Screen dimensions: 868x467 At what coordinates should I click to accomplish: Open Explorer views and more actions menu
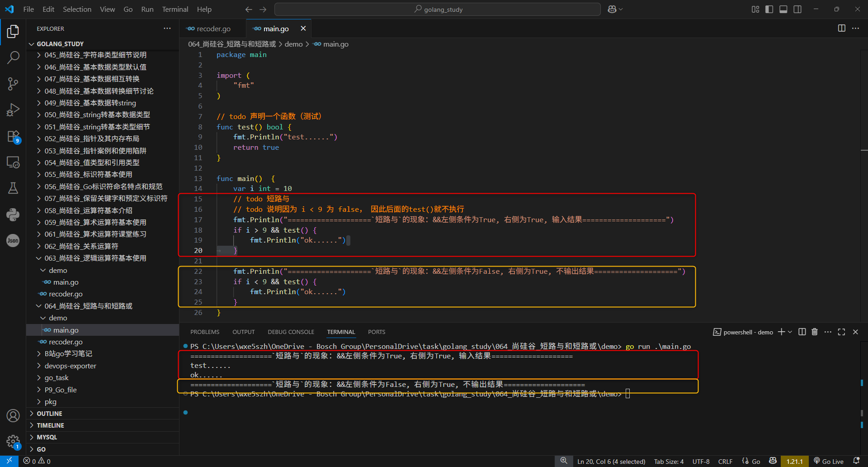click(167, 29)
